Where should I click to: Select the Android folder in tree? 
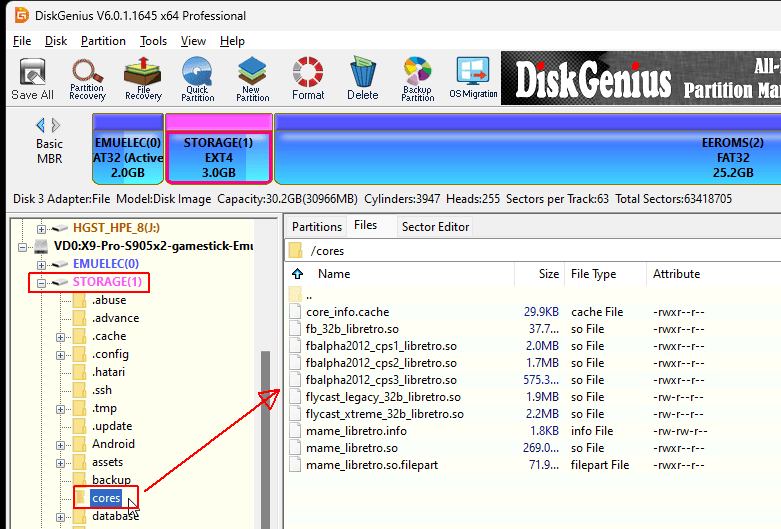pyautogui.click(x=113, y=444)
